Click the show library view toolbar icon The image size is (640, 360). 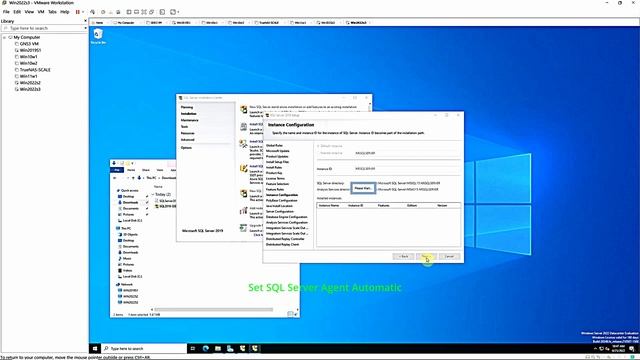tap(129, 12)
